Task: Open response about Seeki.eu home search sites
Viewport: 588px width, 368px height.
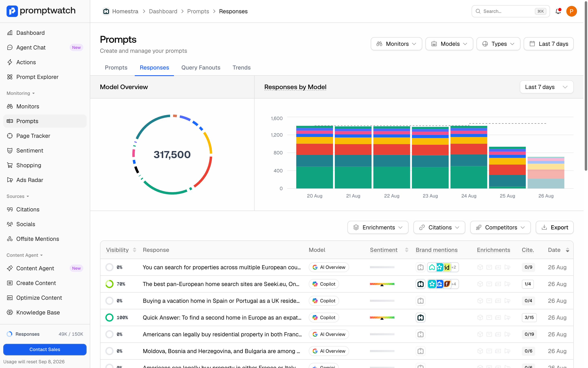Action: (221, 284)
